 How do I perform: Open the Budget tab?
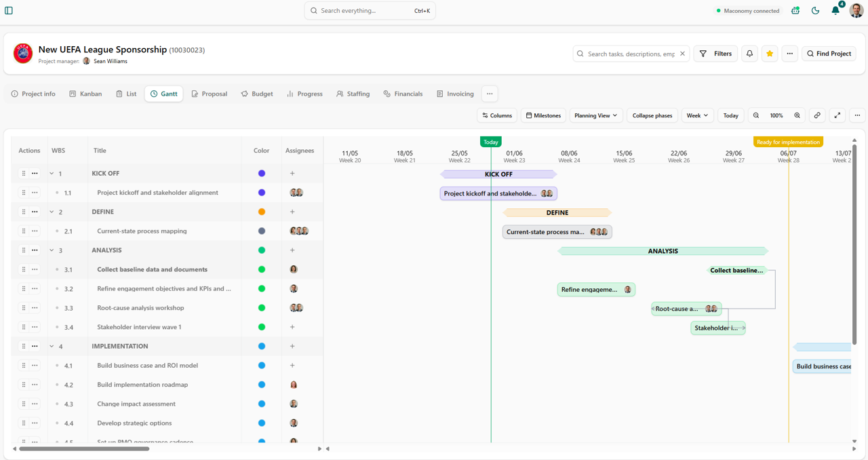tap(257, 94)
